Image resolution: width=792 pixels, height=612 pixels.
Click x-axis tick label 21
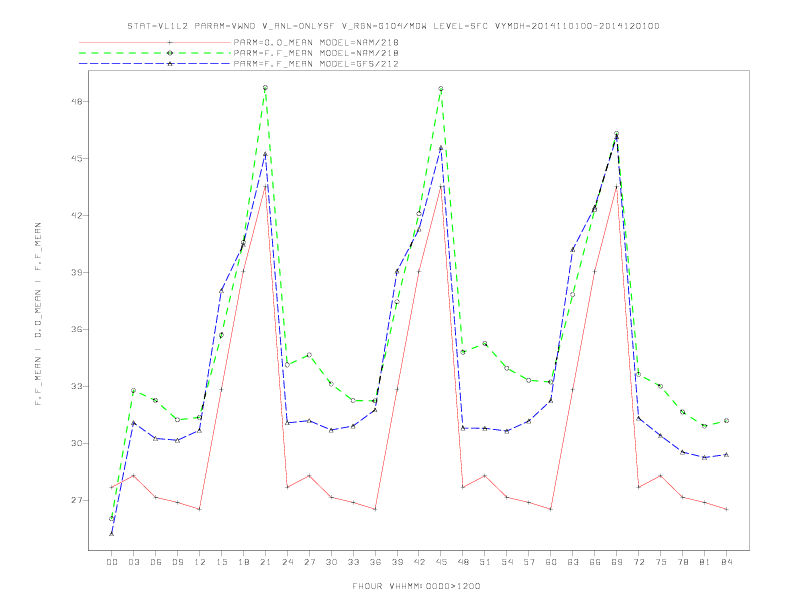click(265, 562)
